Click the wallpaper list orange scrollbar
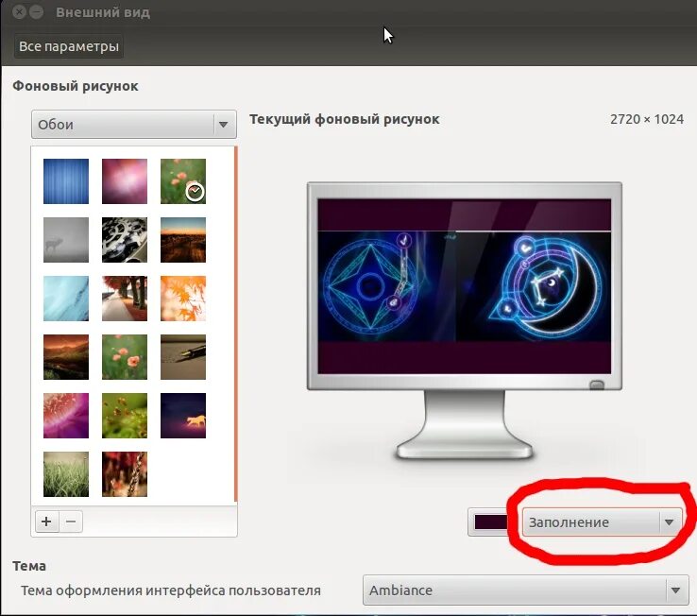Screen dimensions: 697x616 [x=235, y=325]
